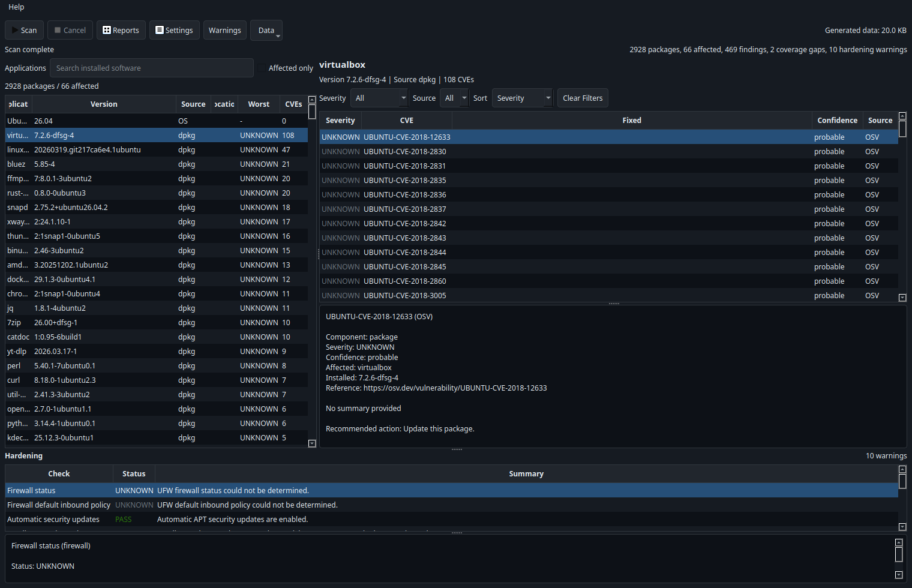Select Automatic security updates hardening row
Viewport: 912px width, 588px height.
(x=451, y=519)
